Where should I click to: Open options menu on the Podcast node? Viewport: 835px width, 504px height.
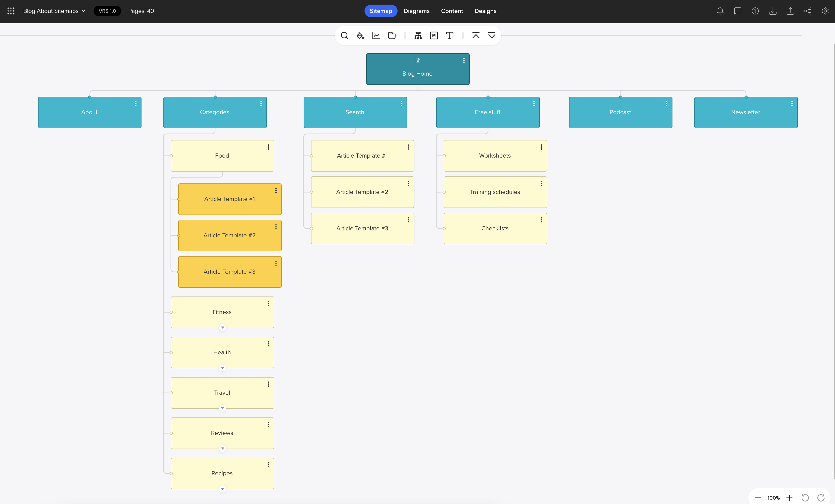667,104
